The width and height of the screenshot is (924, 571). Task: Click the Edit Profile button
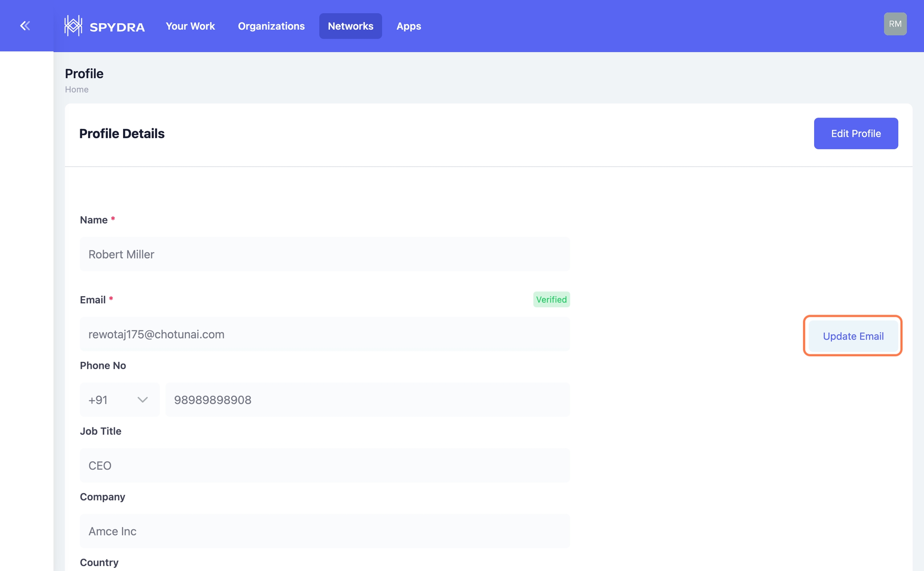855,134
